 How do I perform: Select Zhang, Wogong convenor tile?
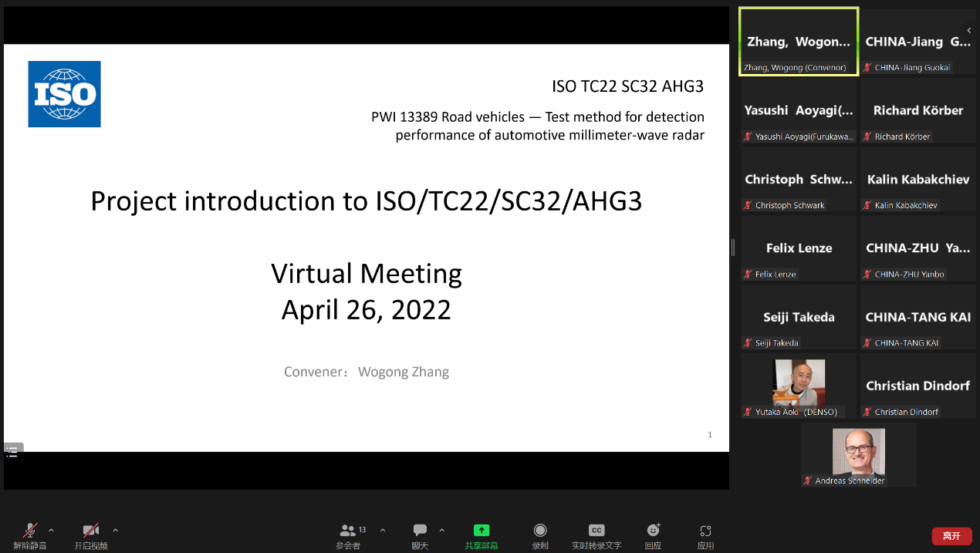click(799, 42)
